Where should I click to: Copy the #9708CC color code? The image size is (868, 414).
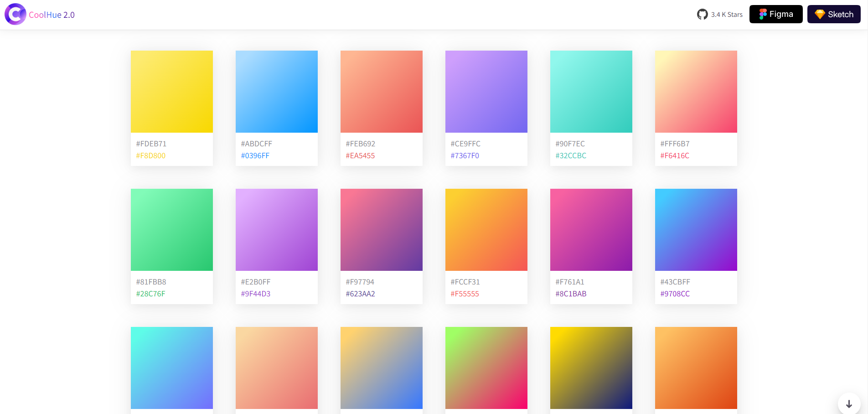tap(675, 294)
